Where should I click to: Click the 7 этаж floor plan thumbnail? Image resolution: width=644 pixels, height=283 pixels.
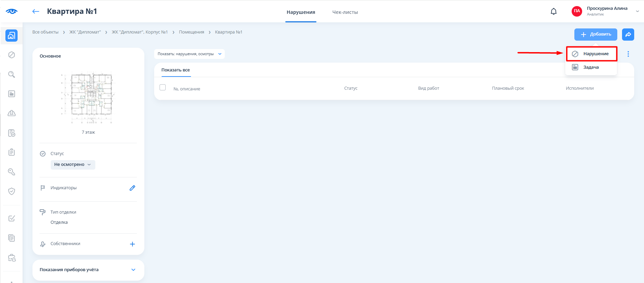tap(88, 98)
